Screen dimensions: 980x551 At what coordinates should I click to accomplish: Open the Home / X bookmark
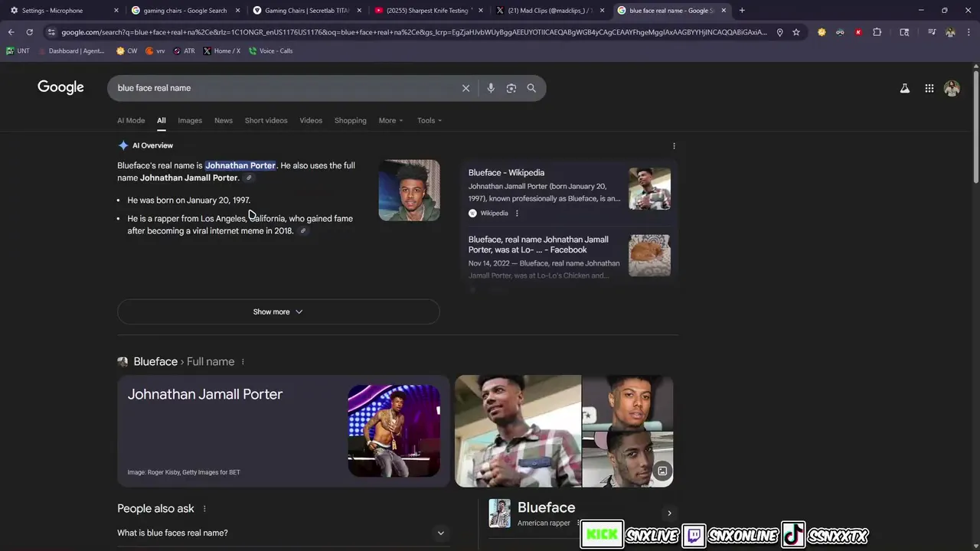pyautogui.click(x=221, y=51)
